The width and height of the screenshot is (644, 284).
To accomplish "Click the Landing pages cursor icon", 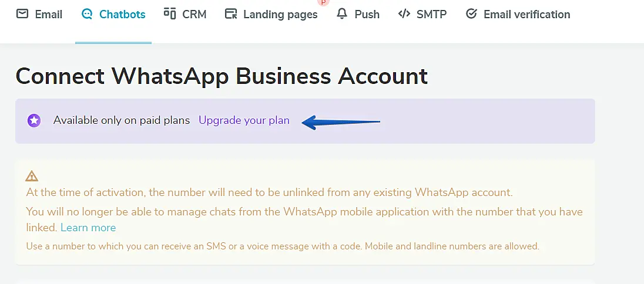I will click(x=231, y=14).
